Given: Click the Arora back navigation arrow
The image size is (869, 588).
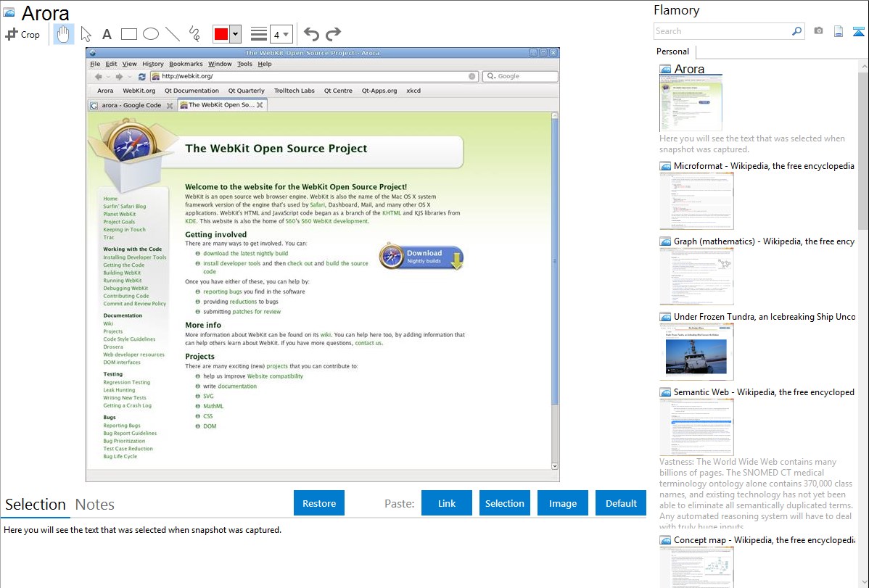Looking at the screenshot, I should click(98, 76).
